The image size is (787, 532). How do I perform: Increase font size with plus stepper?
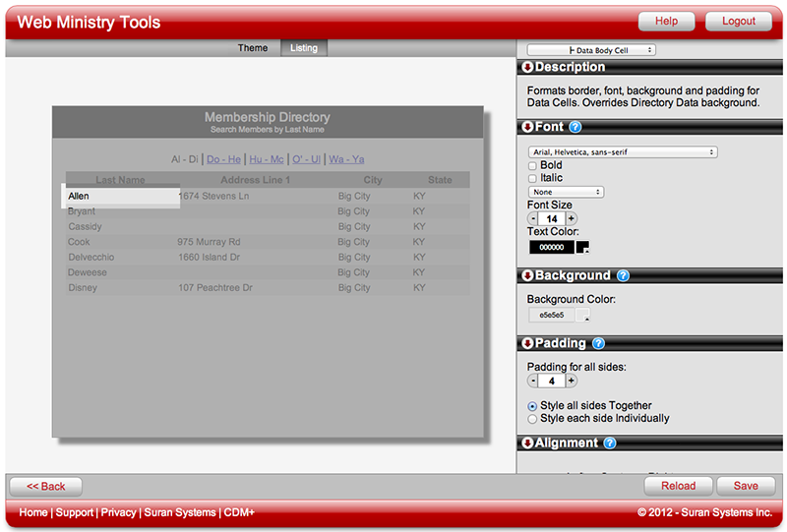pyautogui.click(x=572, y=218)
